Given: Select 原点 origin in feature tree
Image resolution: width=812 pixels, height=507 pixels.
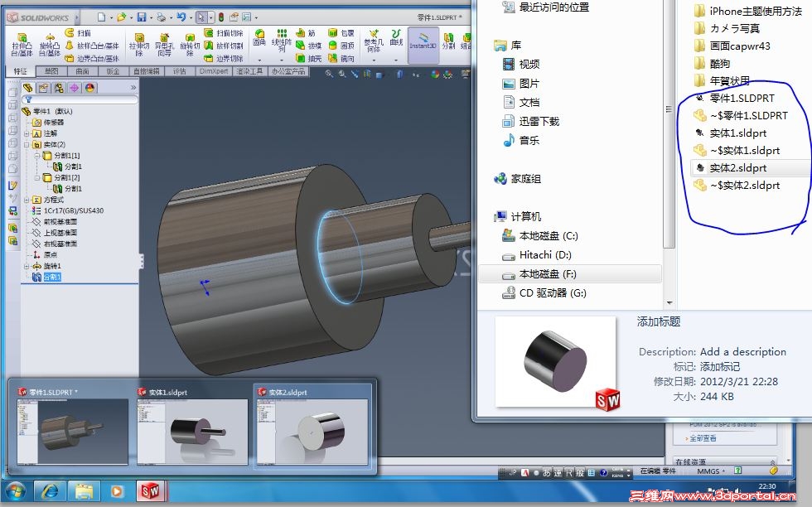Looking at the screenshot, I should (45, 255).
